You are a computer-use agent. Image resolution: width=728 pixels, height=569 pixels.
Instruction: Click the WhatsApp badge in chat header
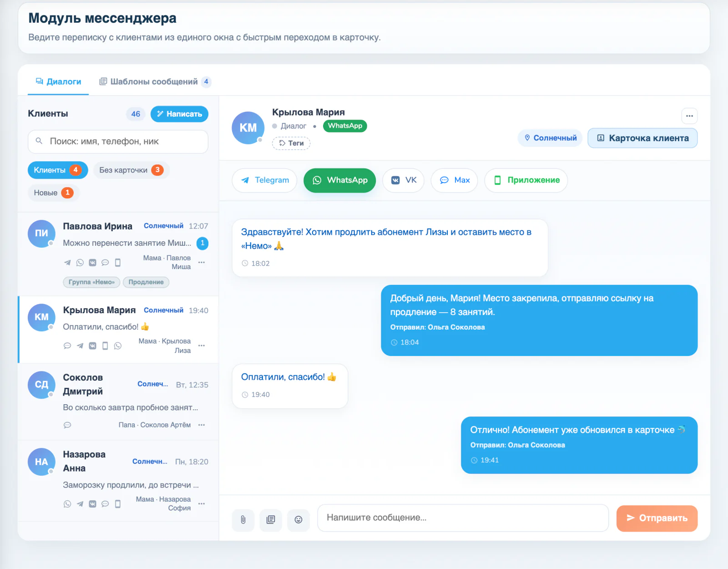point(345,126)
